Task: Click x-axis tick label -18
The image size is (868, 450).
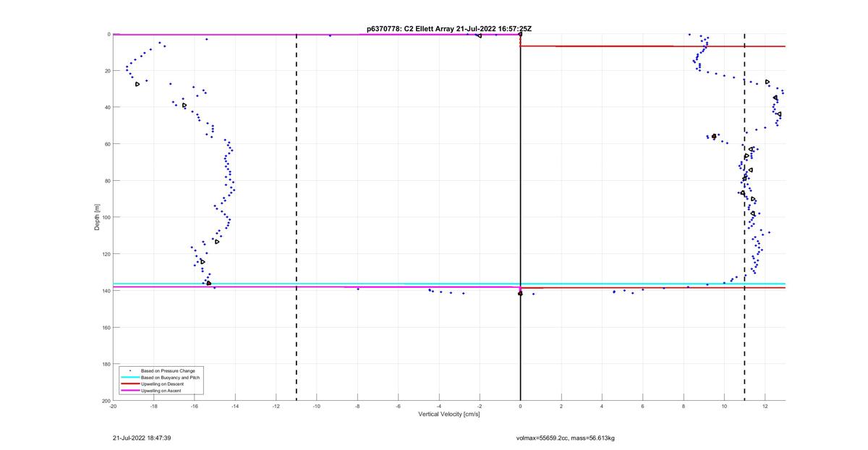Action: click(x=153, y=406)
